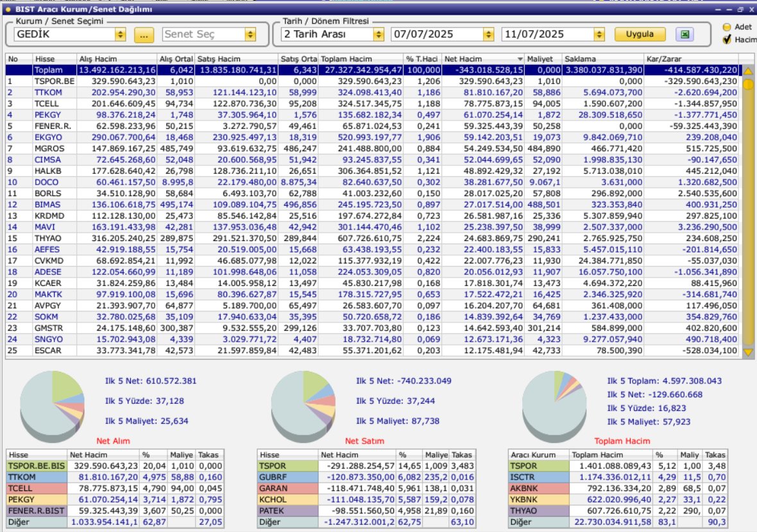Select the TTKOM row in main table
This screenshot has width=757, height=532.
click(x=372, y=92)
